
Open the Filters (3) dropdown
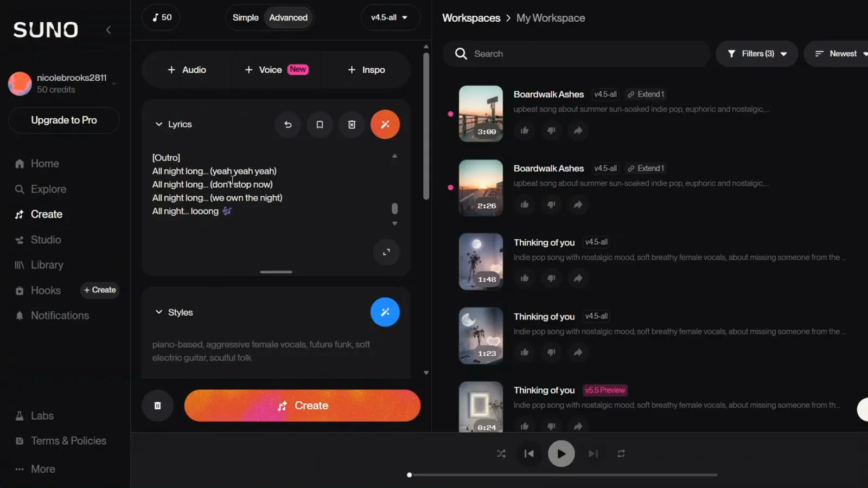pos(757,54)
